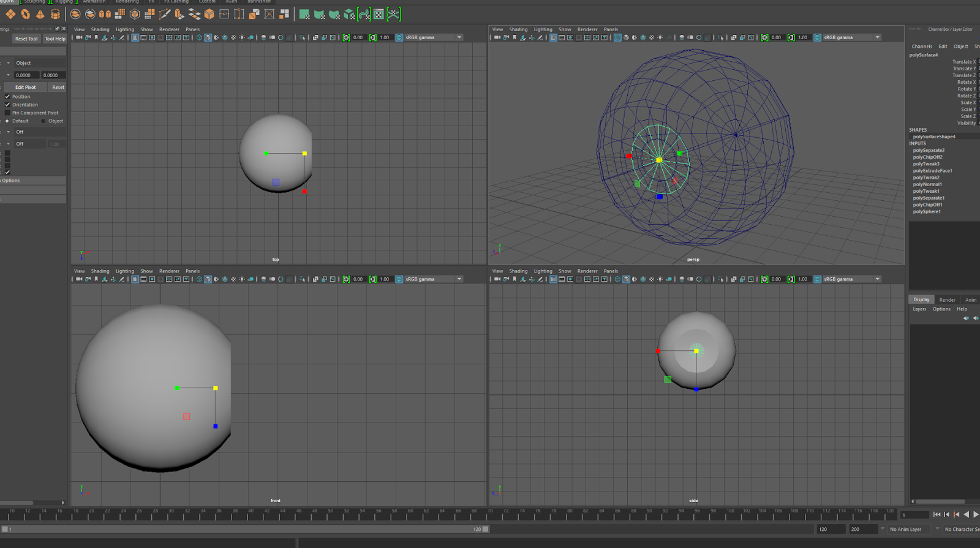Click the Reset pivot button

[58, 88]
